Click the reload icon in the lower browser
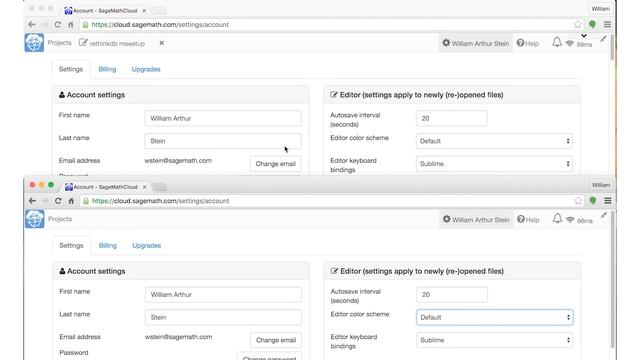640x360 pixels. click(x=58, y=201)
